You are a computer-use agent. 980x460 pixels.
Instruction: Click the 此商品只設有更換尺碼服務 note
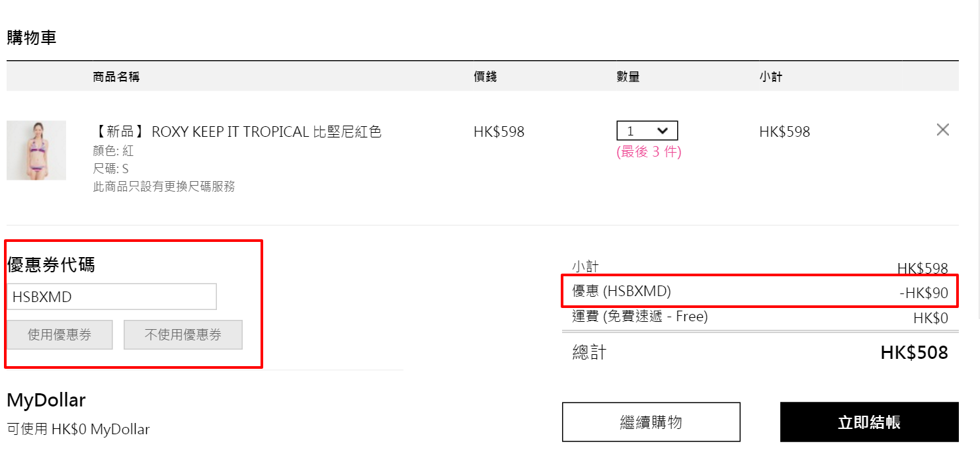pyautogui.click(x=164, y=186)
